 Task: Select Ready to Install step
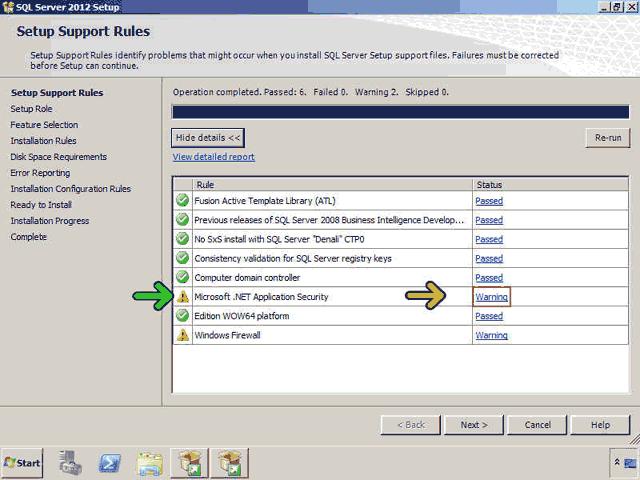(x=41, y=204)
